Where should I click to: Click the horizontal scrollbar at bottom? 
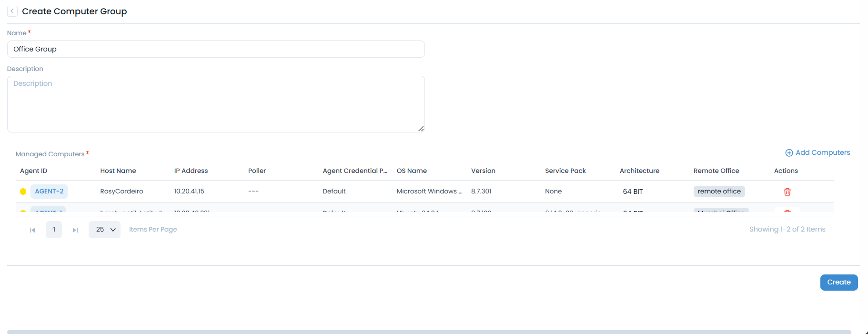(x=429, y=332)
